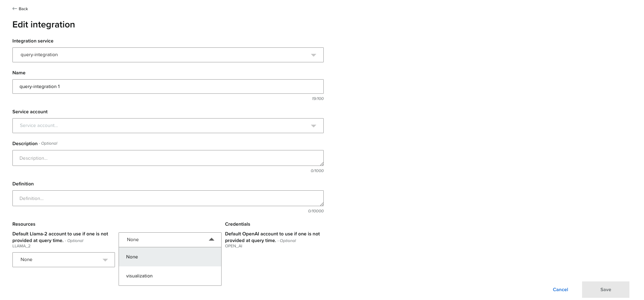Image resolution: width=644 pixels, height=300 pixels.
Task: Click into the Definition text area
Action: [168, 198]
